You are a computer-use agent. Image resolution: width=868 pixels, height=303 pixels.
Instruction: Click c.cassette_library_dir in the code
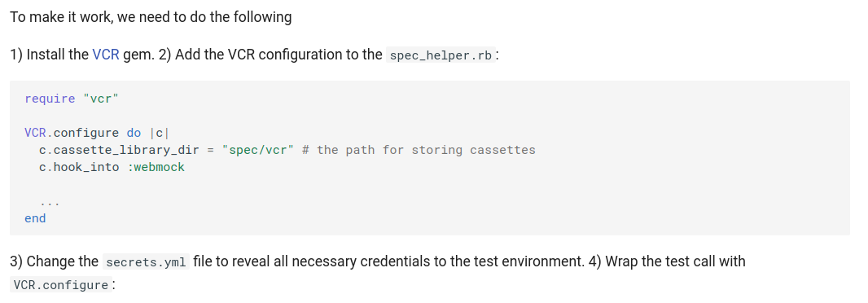coord(119,150)
